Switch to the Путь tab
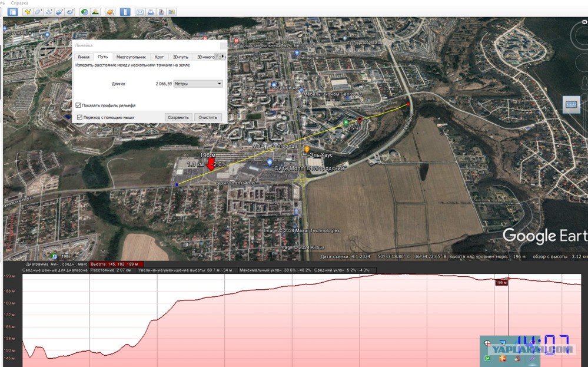The width and height of the screenshot is (588, 367). coord(103,57)
